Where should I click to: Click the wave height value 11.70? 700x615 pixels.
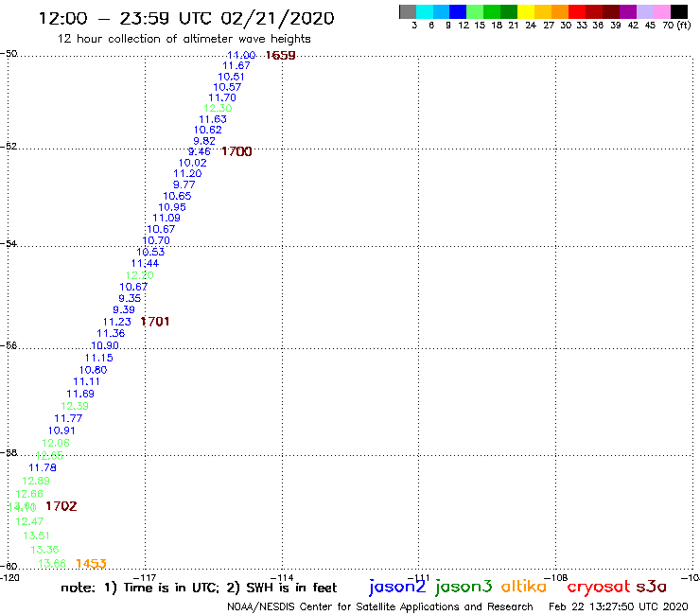222,97
